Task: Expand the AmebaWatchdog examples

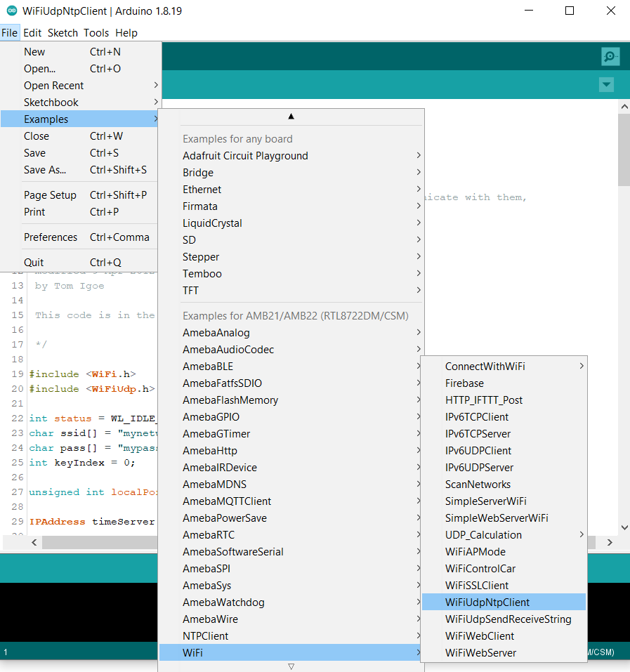Action: [x=291, y=602]
